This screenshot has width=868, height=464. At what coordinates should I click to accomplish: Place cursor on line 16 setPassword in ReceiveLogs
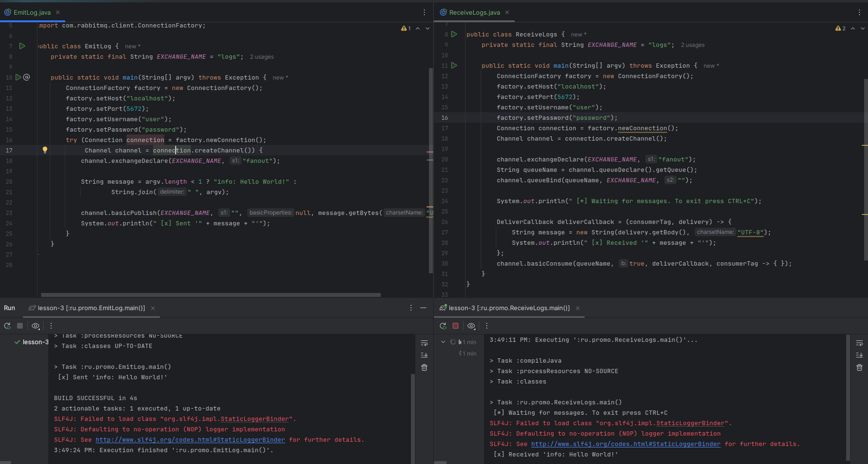pyautogui.click(x=557, y=118)
